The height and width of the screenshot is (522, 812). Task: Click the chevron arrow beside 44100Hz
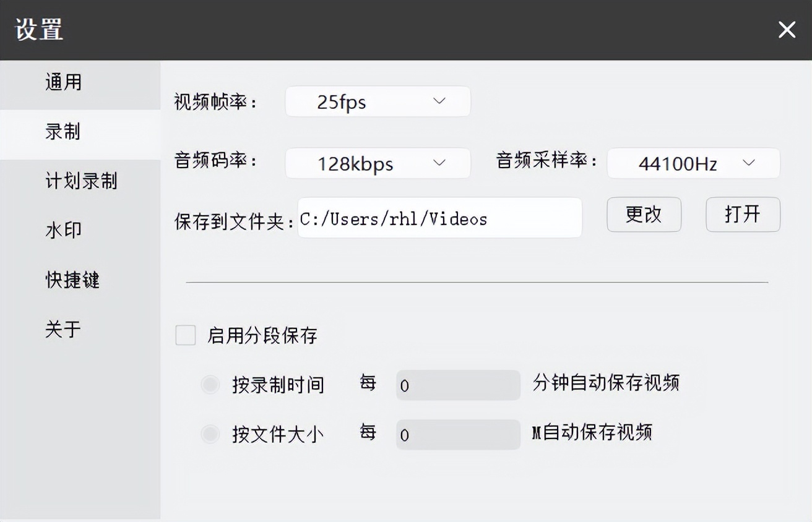(749, 163)
